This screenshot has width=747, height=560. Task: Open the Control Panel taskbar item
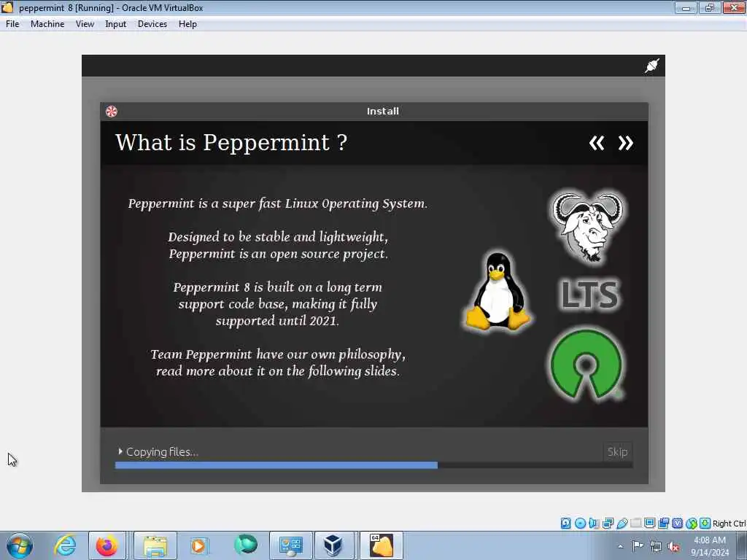(x=291, y=545)
